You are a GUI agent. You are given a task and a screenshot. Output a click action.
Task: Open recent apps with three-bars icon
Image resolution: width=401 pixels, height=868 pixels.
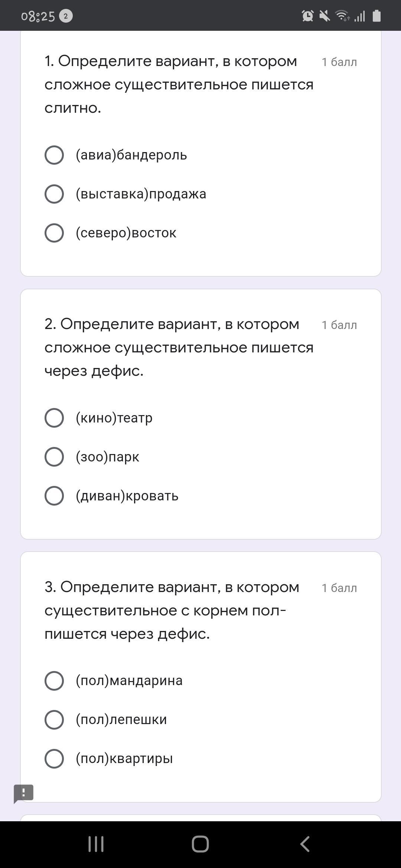(96, 844)
